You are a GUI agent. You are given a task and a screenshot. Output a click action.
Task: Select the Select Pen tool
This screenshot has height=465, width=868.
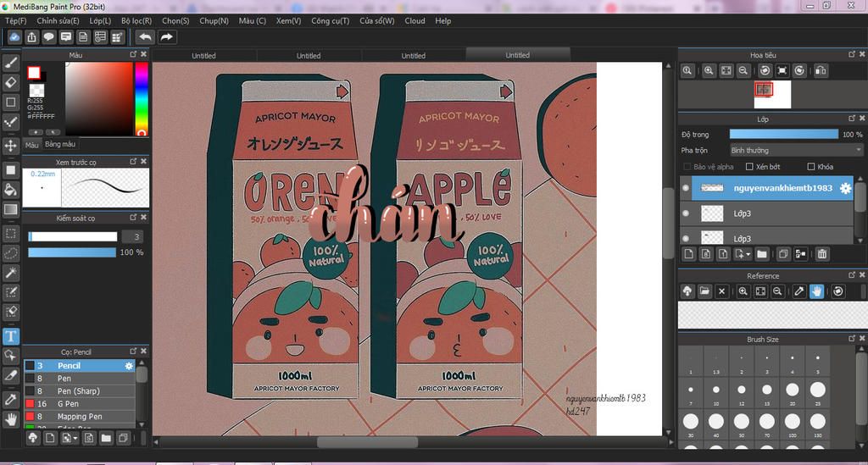(10, 292)
